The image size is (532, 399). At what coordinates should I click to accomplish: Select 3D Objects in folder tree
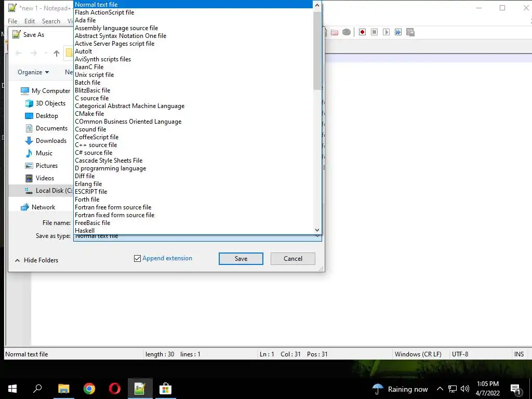click(45, 103)
